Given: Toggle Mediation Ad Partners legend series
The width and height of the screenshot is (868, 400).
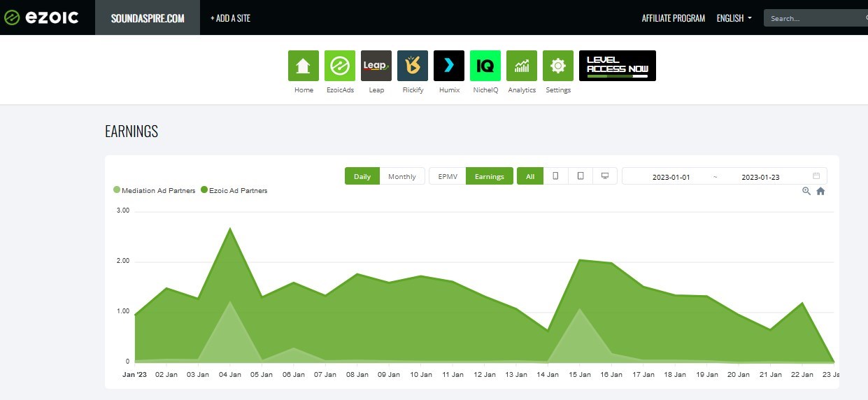Looking at the screenshot, I should [155, 190].
